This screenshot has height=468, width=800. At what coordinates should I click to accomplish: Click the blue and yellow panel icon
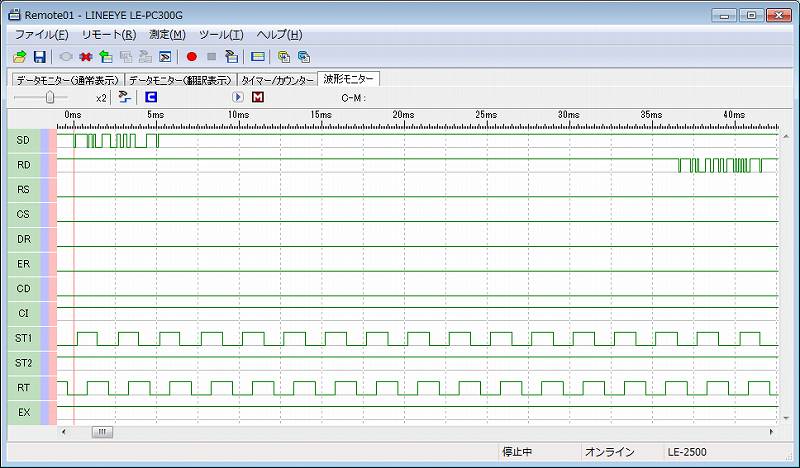pos(258,57)
